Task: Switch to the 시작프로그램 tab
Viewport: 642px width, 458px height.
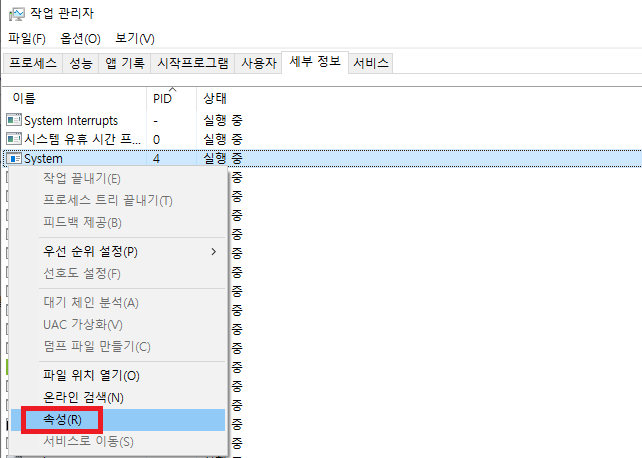Action: [x=193, y=63]
